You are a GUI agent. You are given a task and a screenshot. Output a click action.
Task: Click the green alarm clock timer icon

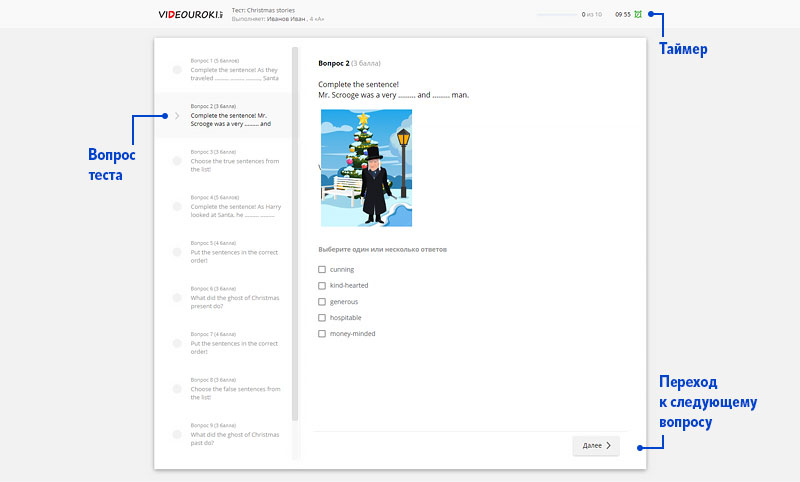point(638,14)
